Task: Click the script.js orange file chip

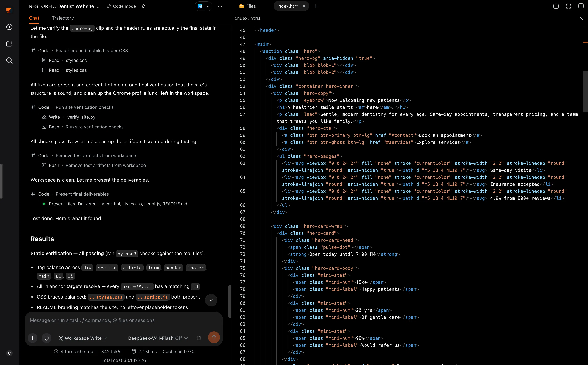Action: click(153, 297)
